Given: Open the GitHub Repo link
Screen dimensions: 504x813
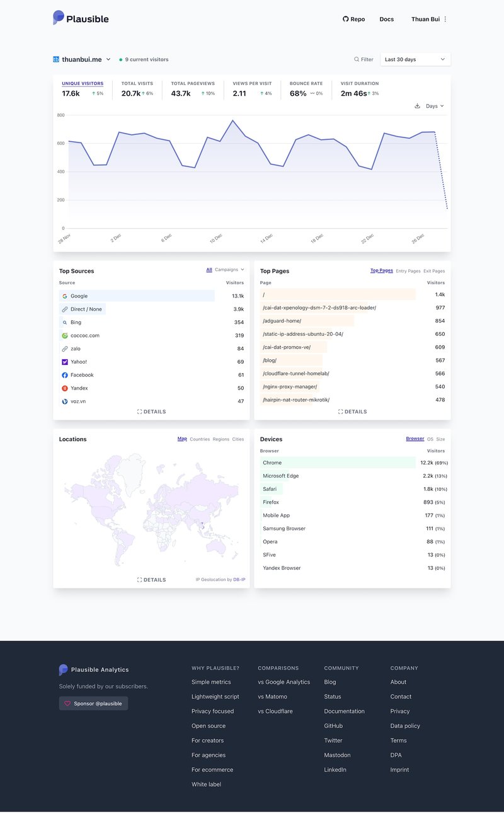Looking at the screenshot, I should (353, 19).
